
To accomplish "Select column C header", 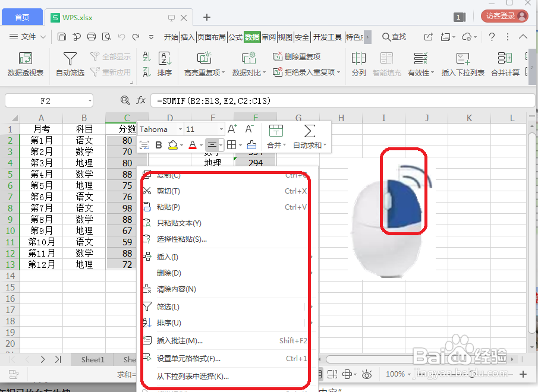I will [x=127, y=118].
